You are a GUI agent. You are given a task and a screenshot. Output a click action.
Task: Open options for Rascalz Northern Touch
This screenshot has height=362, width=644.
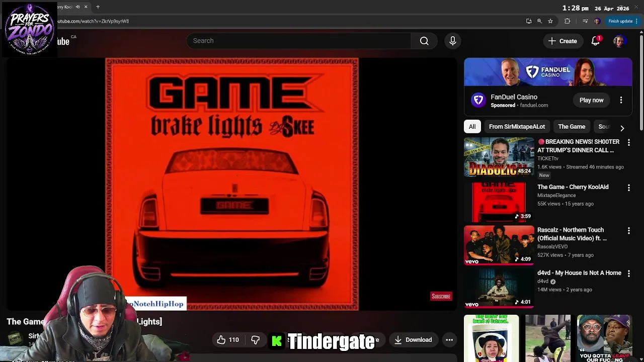[628, 231]
